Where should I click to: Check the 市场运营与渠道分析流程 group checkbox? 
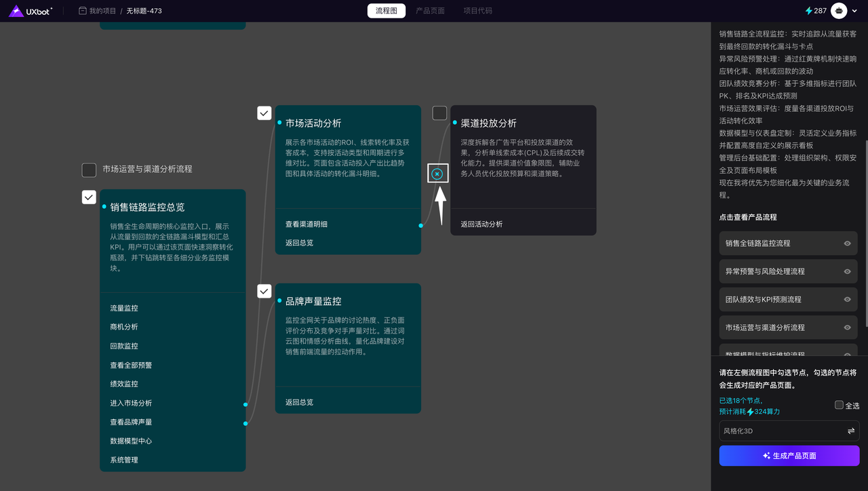[x=89, y=170]
